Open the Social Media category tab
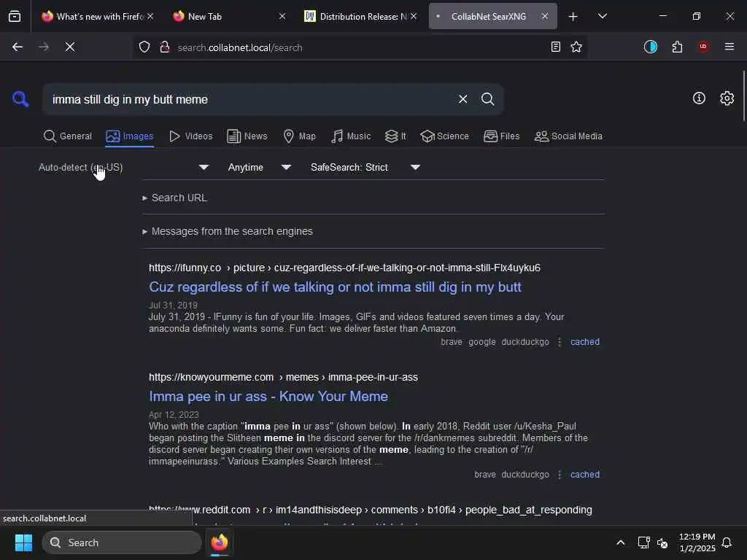The width and height of the screenshot is (747, 560). click(568, 136)
